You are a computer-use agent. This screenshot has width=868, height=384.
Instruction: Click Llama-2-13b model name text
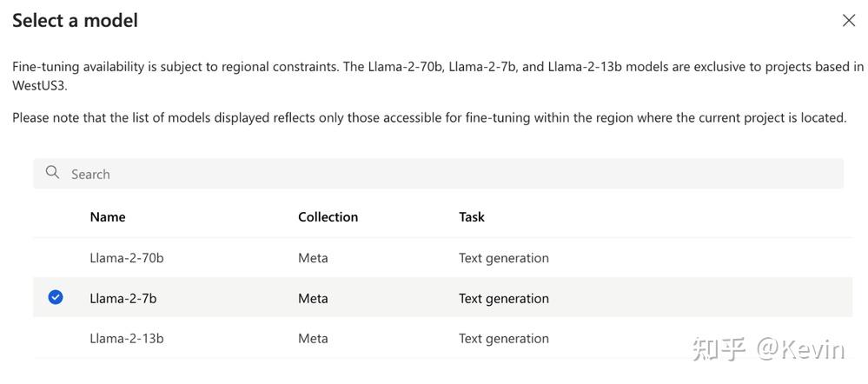(127, 339)
